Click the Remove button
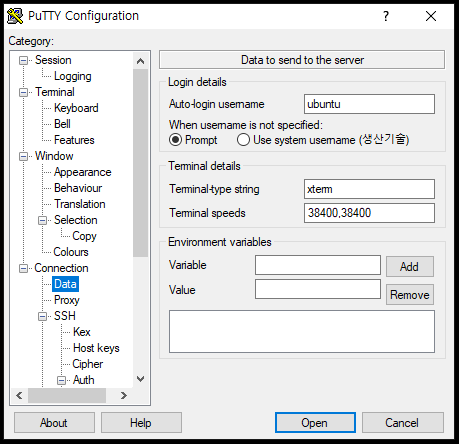This screenshot has width=459, height=444. point(410,295)
